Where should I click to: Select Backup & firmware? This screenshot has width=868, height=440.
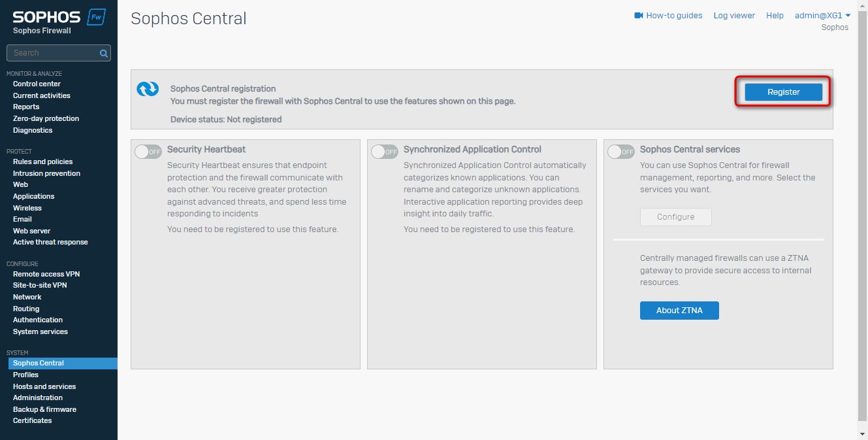click(x=44, y=409)
